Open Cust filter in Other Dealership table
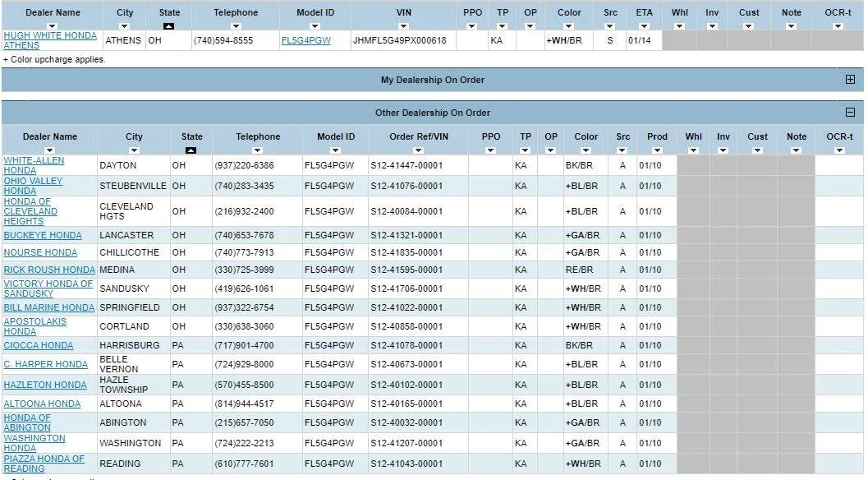This screenshot has height=480, width=868. (757, 150)
